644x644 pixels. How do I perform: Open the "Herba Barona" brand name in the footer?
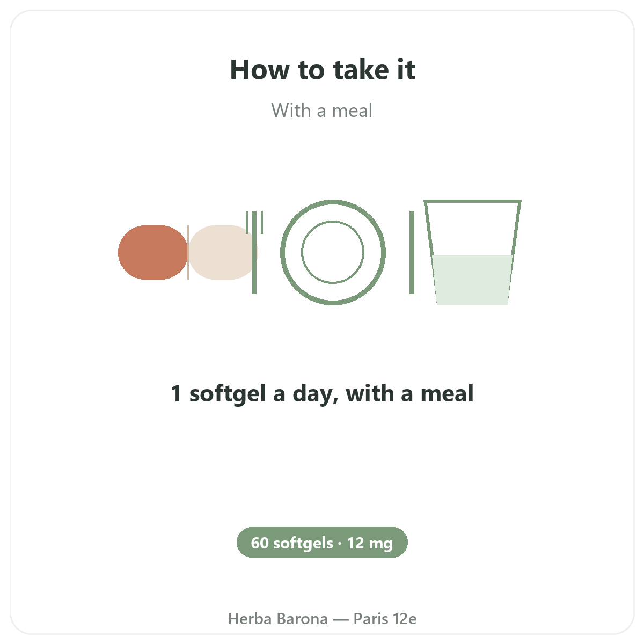[x=278, y=619]
